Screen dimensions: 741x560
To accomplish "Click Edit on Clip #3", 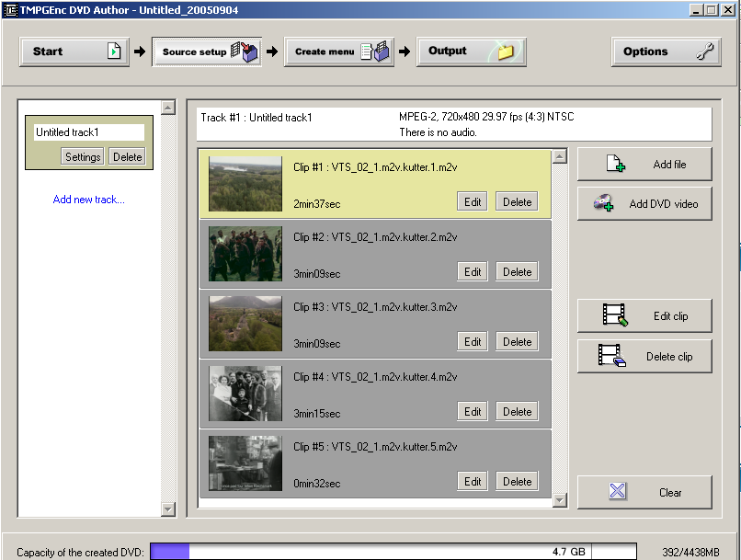I will click(x=473, y=342).
